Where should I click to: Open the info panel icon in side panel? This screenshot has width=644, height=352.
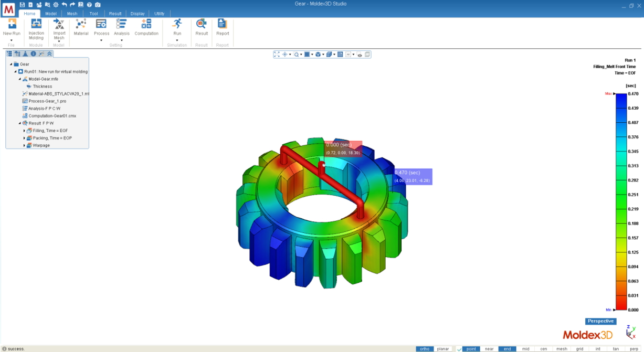click(33, 54)
